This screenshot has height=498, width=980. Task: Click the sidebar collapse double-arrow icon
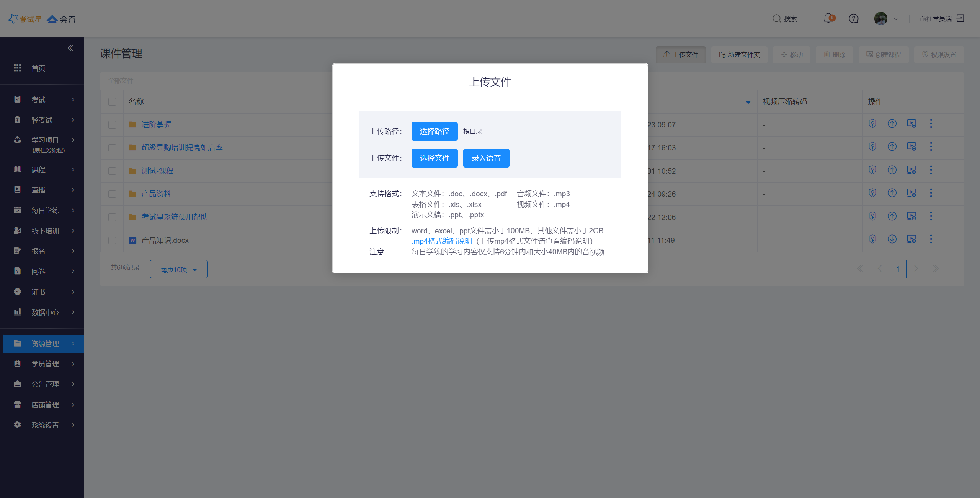point(70,48)
